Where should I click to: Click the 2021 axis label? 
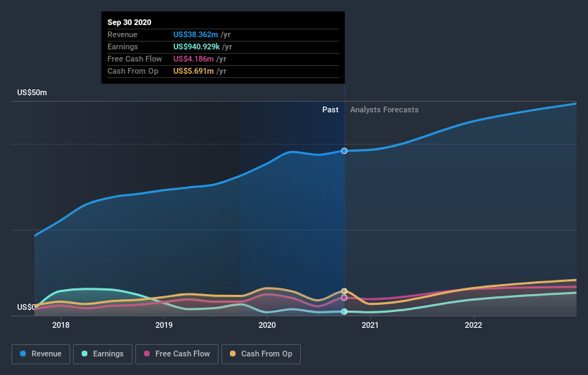pos(370,325)
